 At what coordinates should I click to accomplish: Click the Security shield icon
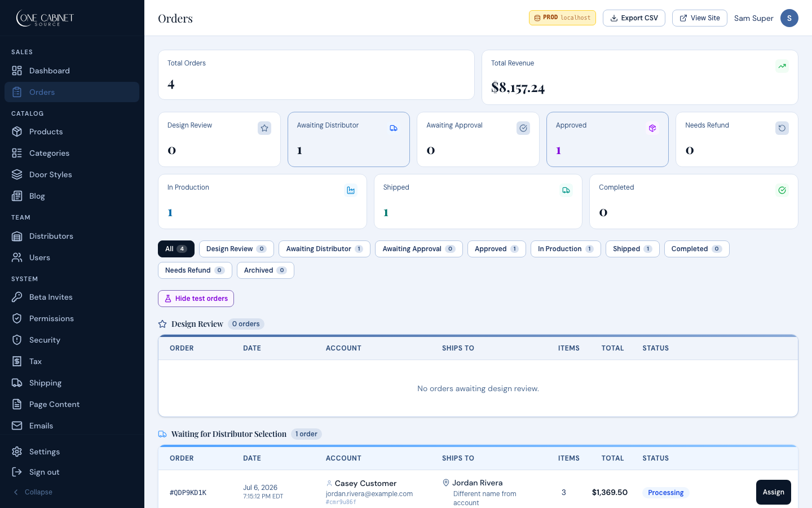(17, 340)
